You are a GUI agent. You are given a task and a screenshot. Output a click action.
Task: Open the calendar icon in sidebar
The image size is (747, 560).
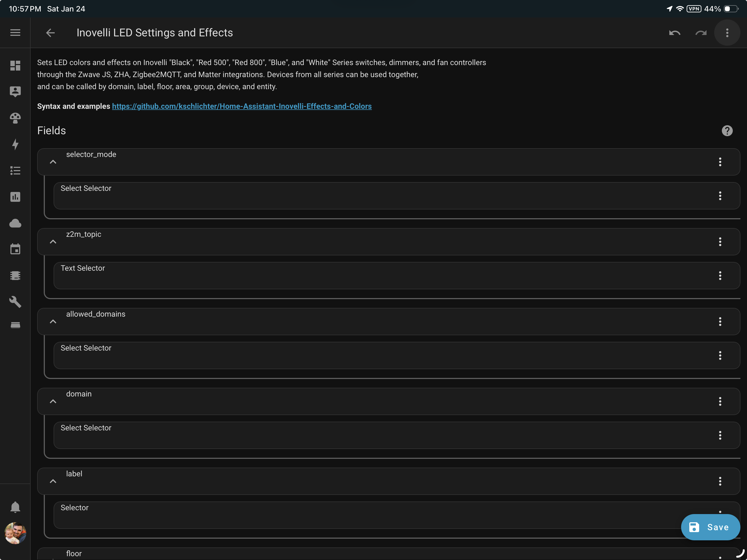click(15, 249)
